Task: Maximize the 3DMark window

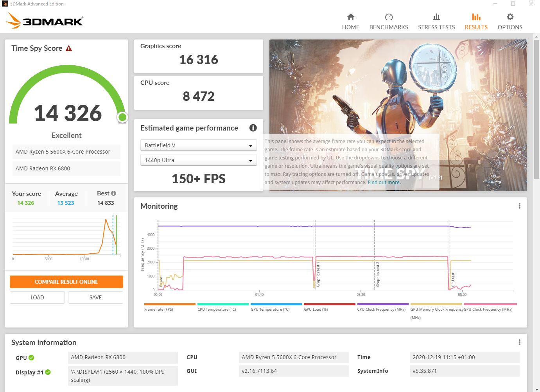Action: coord(513,4)
